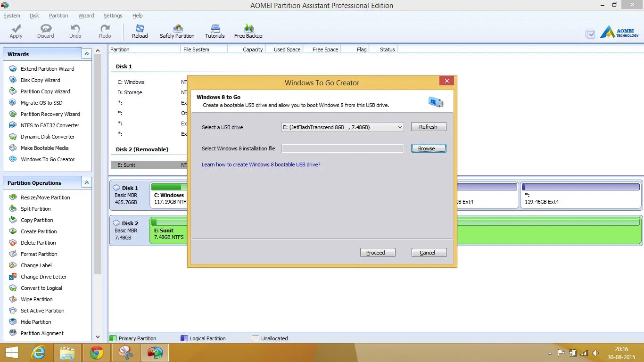Open Internet Explorer from taskbar
The image size is (644, 362).
click(39, 353)
